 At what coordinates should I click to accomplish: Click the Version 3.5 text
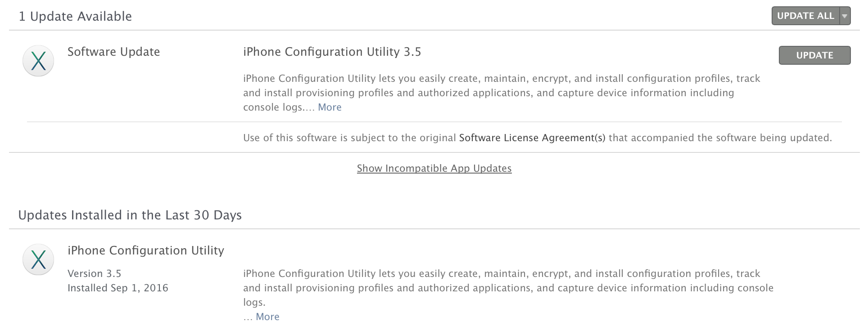(94, 274)
